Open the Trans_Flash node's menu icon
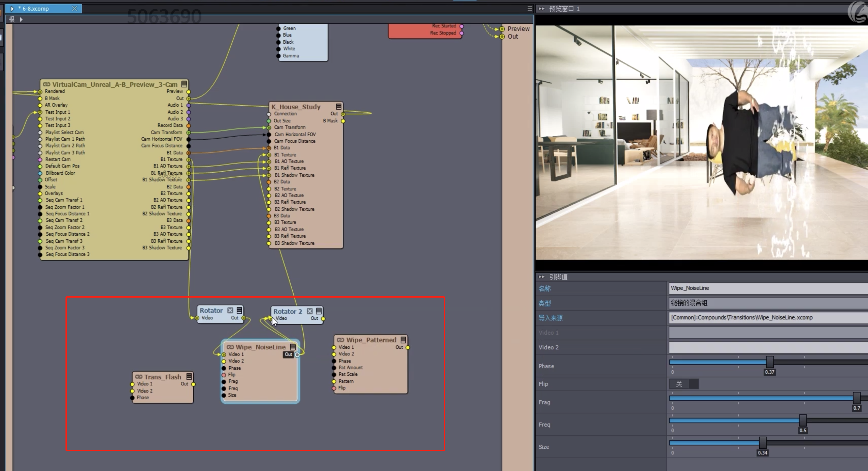 pos(189,377)
